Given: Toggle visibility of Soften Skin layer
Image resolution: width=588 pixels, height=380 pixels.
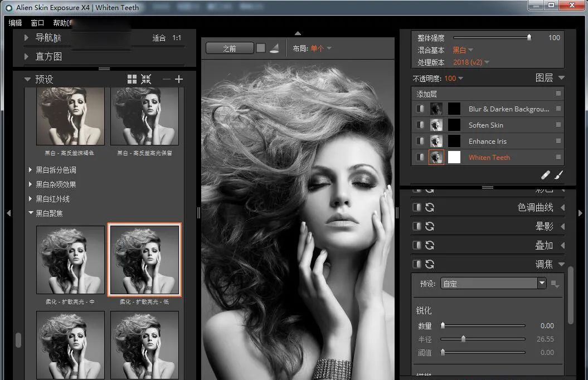Looking at the screenshot, I should click(420, 125).
